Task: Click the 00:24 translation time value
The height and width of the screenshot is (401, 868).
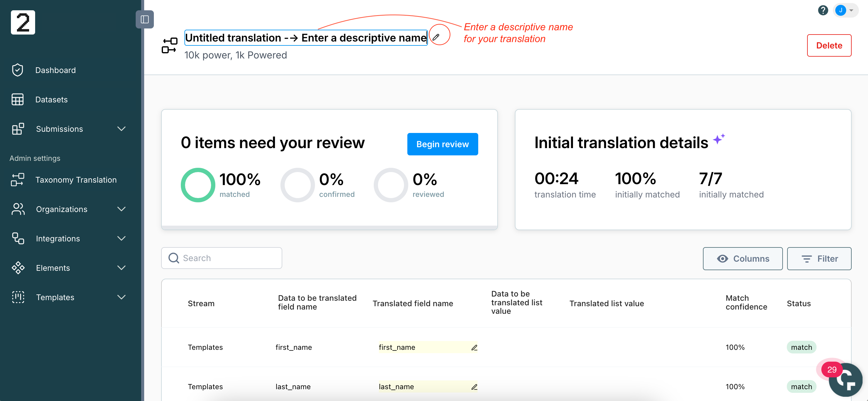Action: [556, 178]
